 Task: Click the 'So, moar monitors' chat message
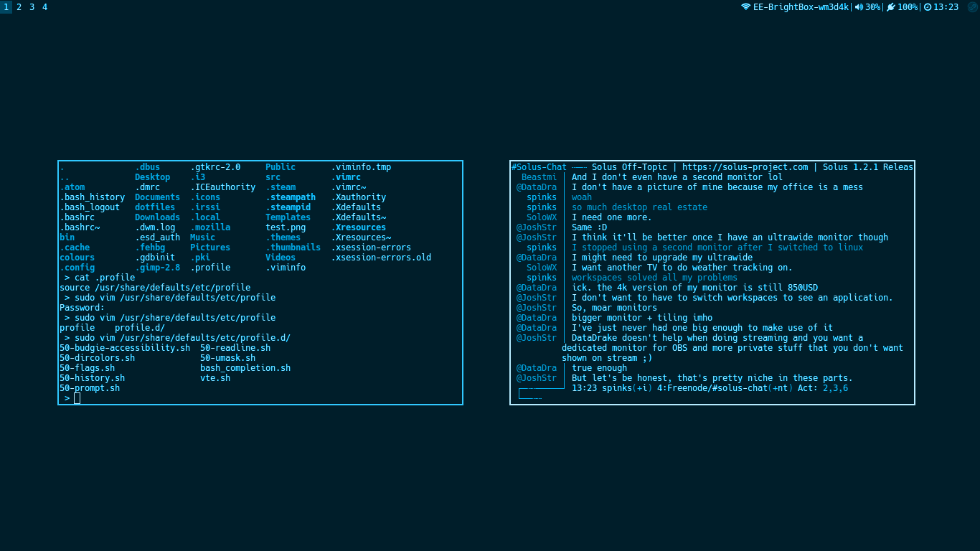[x=614, y=308]
